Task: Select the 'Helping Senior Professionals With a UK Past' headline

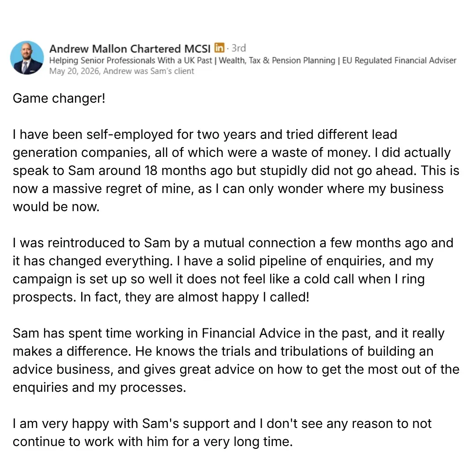Action: (x=130, y=60)
